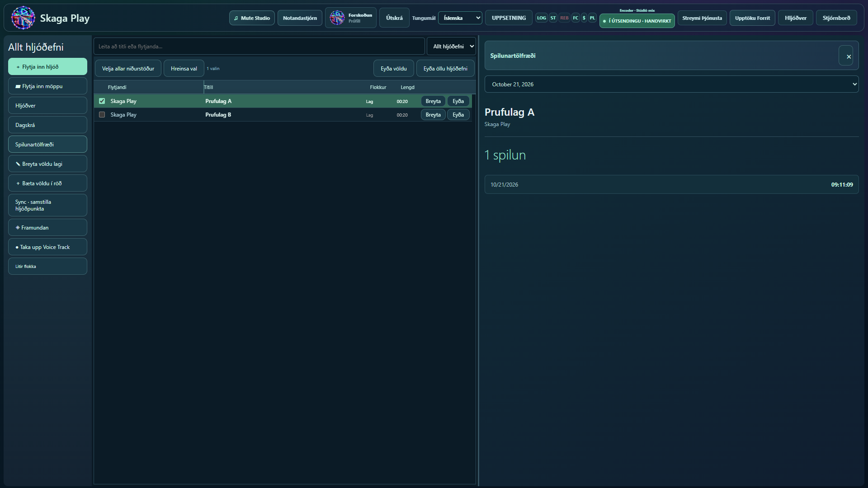Click Eyða on the Prufulag A row
The image size is (868, 488).
(x=458, y=101)
